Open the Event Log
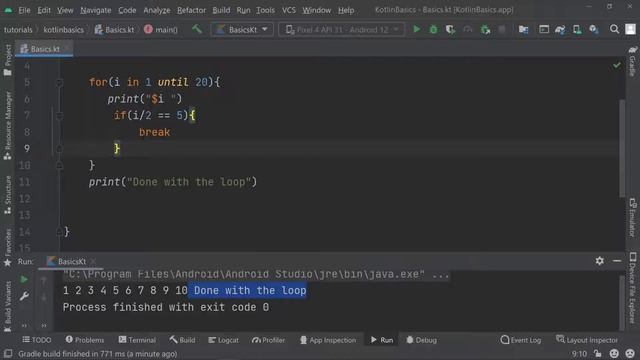This screenshot has height=360, width=640. point(521,340)
